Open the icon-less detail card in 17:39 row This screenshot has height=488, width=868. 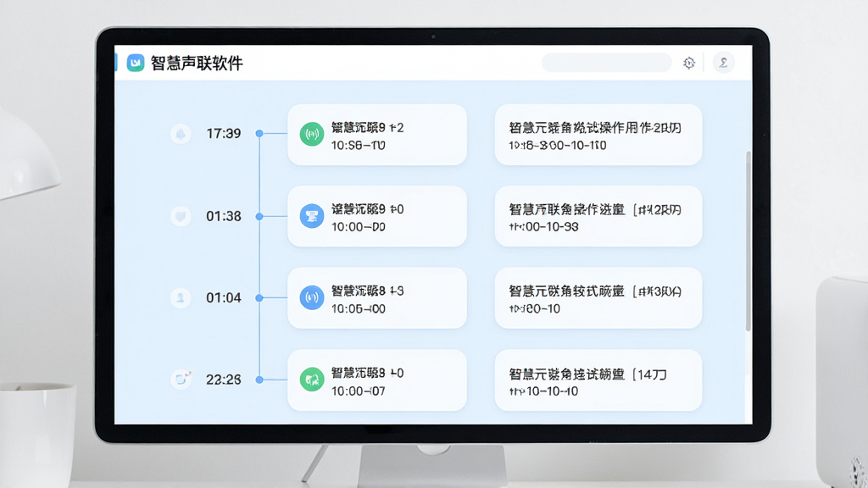tap(598, 135)
